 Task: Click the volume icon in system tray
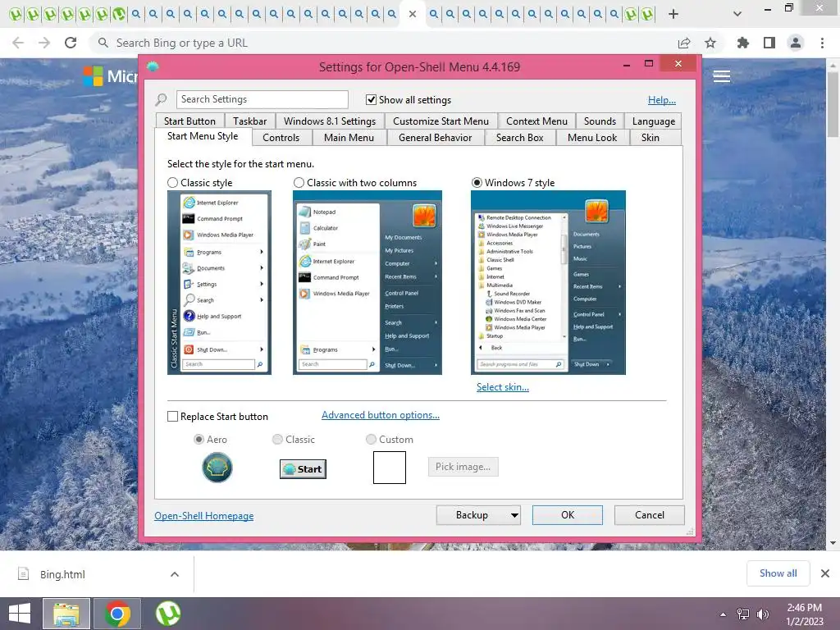(x=763, y=614)
